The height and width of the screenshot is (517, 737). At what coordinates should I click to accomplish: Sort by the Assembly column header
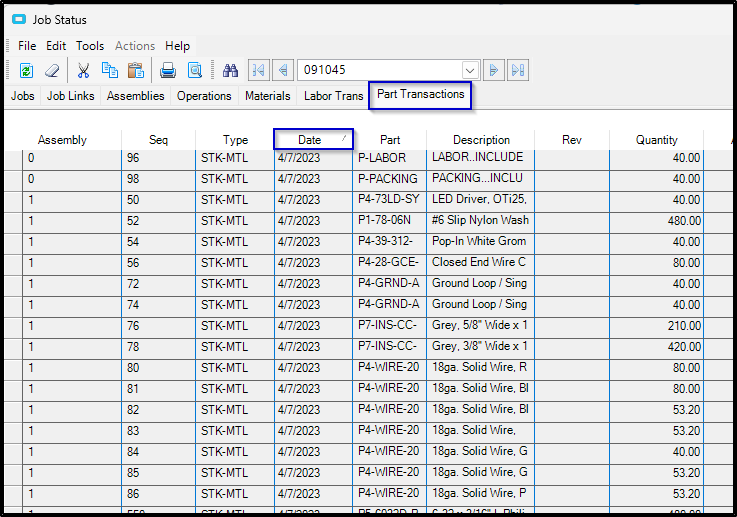coord(62,140)
